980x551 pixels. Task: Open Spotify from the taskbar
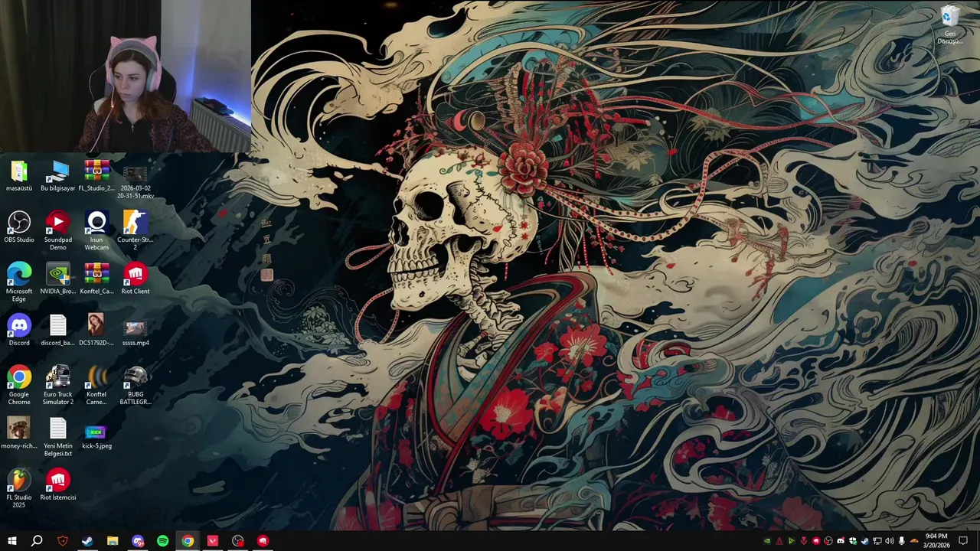(x=163, y=541)
